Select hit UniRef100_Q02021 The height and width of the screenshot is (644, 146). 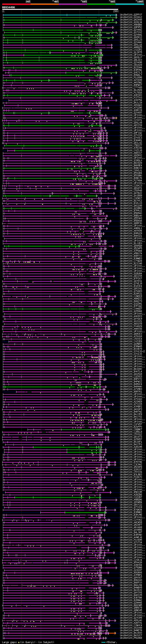(x=131, y=321)
